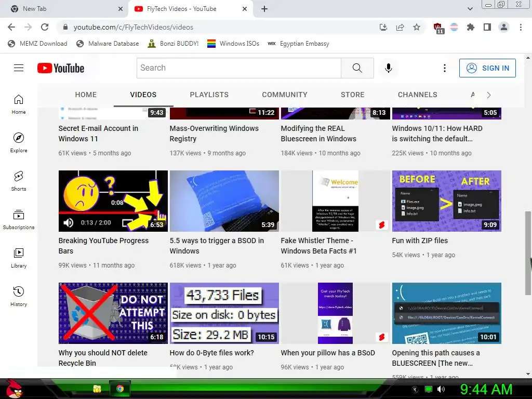The width and height of the screenshot is (532, 399).
Task: Open a new browser tab with plus
Action: [264, 9]
